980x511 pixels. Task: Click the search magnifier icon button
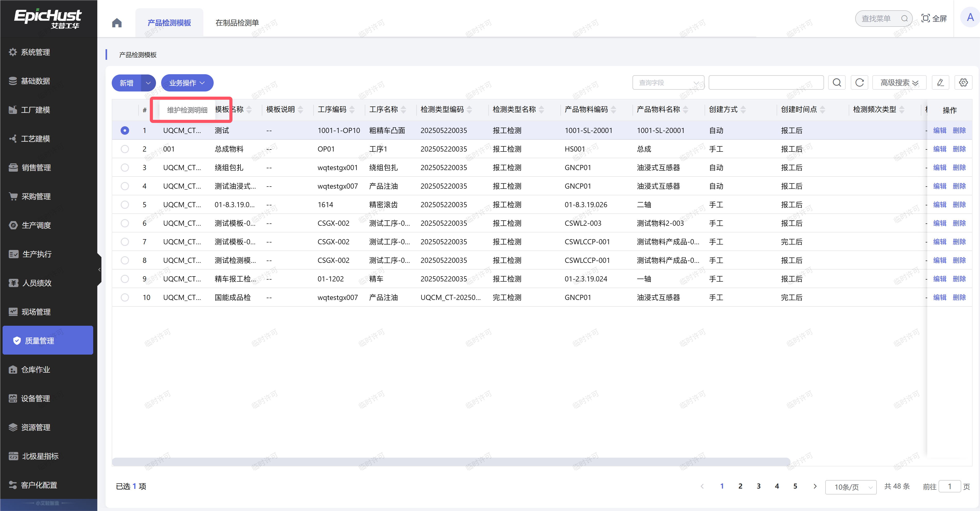(x=837, y=83)
